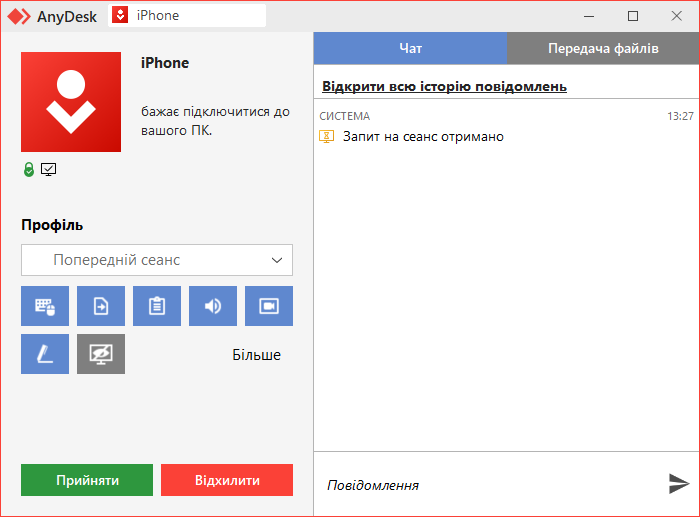Viewport: 700px width, 517px height.
Task: Toggle audio transmission permission
Action: 213,306
